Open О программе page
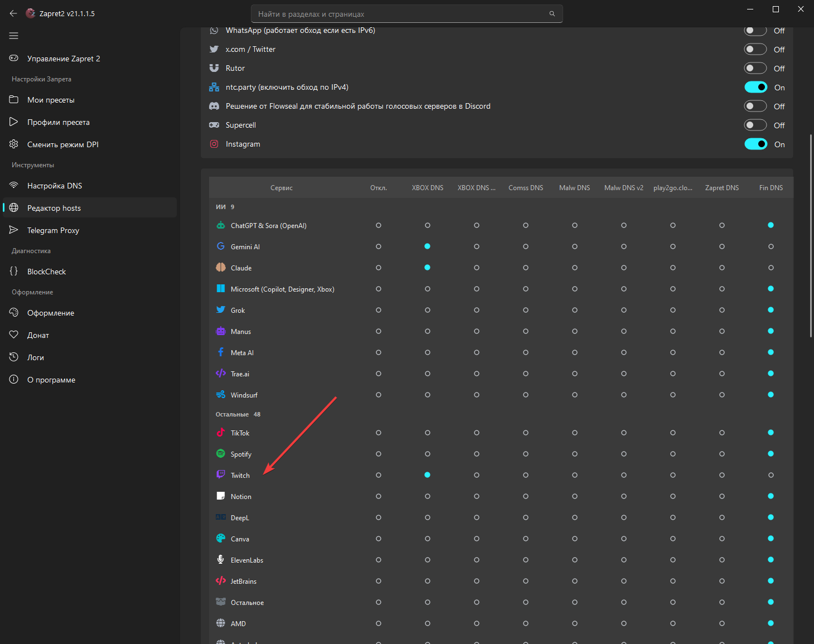 click(90, 380)
